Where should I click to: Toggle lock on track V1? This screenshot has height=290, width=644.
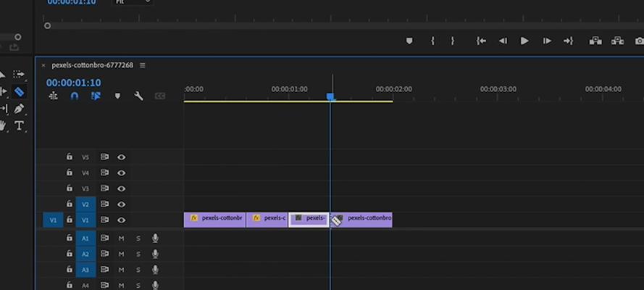(x=70, y=220)
